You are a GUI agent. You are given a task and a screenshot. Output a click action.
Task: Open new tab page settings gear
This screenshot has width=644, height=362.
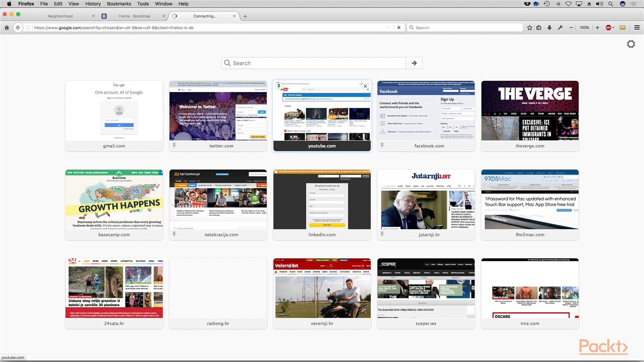[x=631, y=44]
